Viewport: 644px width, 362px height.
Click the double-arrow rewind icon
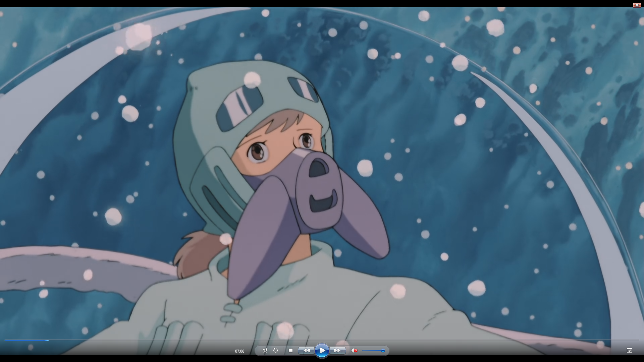(306, 350)
